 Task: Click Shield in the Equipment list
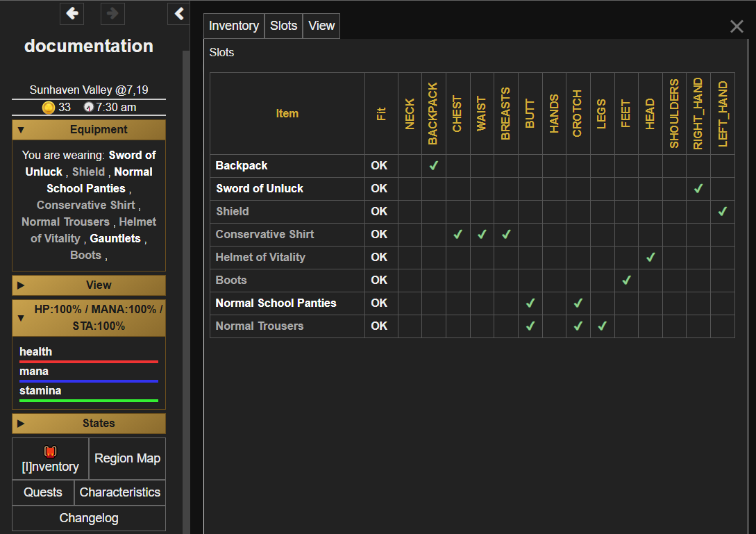click(x=88, y=172)
